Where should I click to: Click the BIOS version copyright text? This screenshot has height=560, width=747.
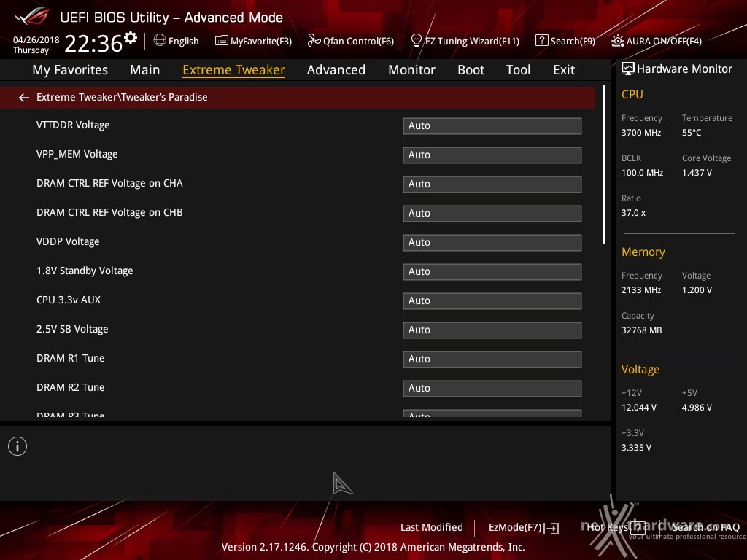click(373, 547)
